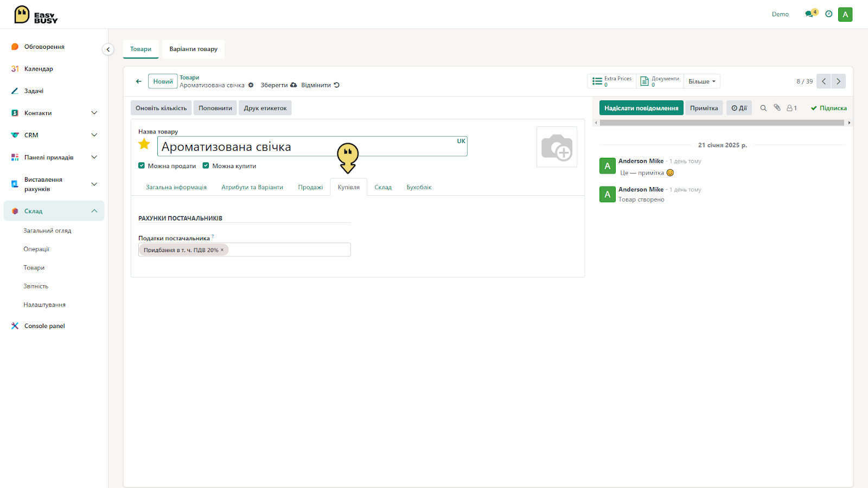Remove the ПДВ 20% tax tag

click(x=222, y=250)
